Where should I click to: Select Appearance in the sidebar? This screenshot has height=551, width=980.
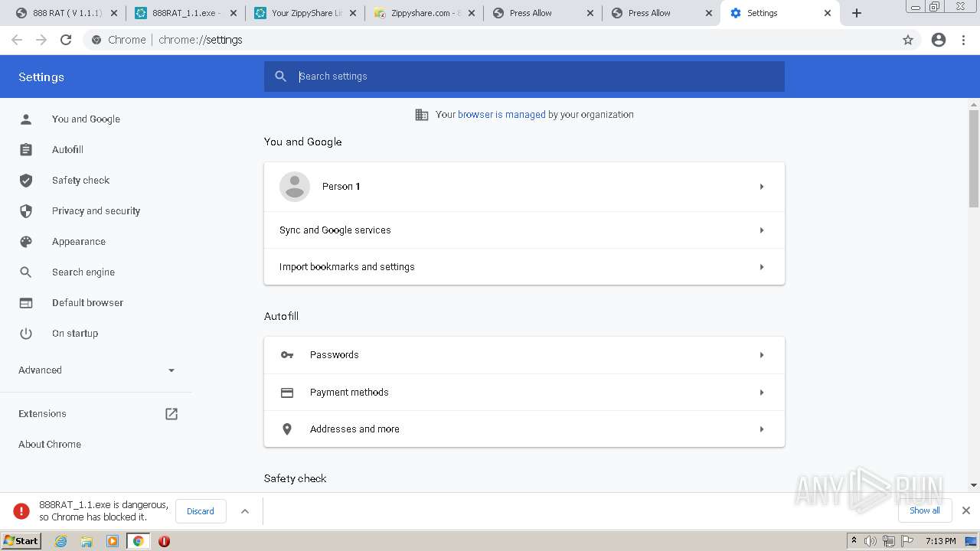click(x=79, y=241)
